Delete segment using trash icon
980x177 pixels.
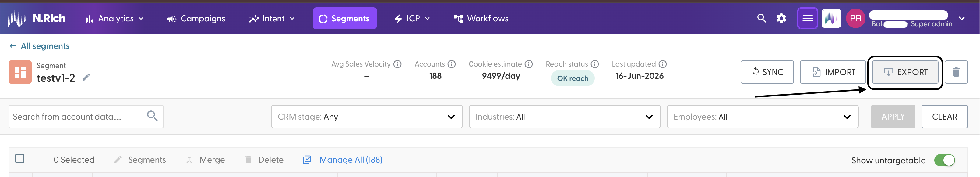956,72
